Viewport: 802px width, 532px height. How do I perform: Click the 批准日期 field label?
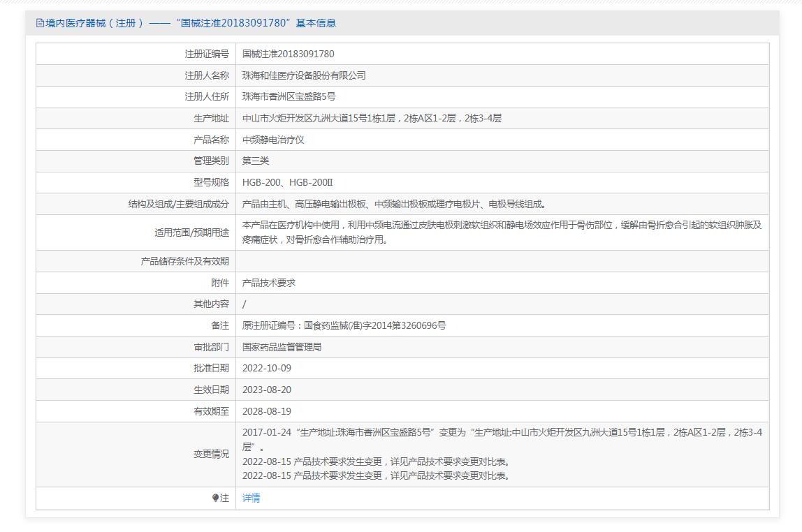[x=211, y=368]
